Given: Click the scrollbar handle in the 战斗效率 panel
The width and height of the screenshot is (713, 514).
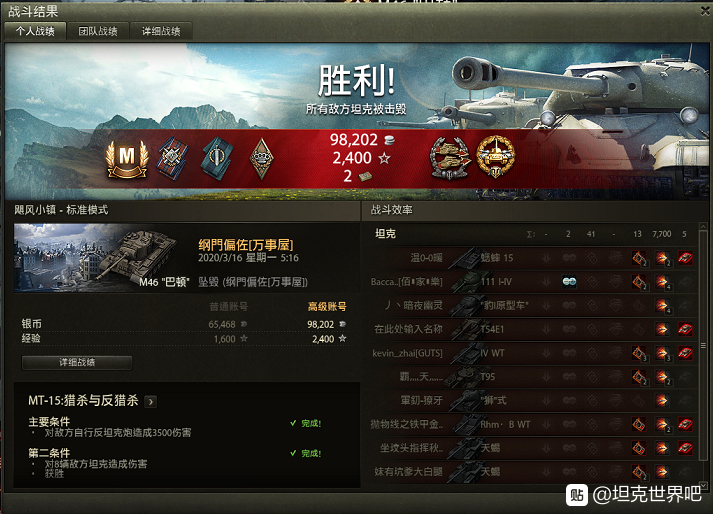Looking at the screenshot, I should click(703, 346).
